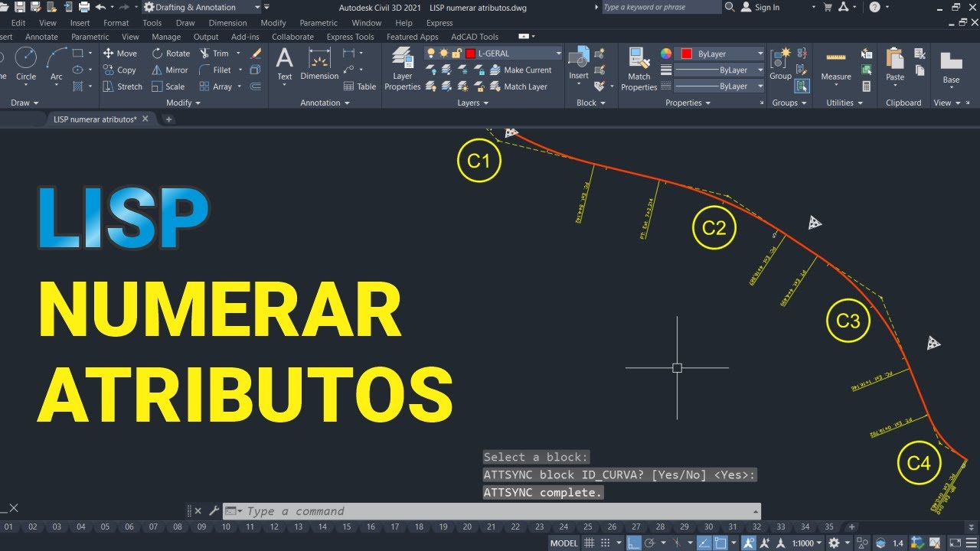Select the Rotate tool

click(171, 54)
